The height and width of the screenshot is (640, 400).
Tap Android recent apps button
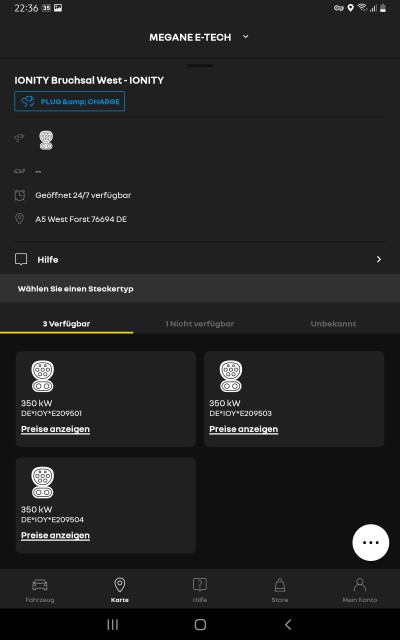pyautogui.click(x=112, y=624)
